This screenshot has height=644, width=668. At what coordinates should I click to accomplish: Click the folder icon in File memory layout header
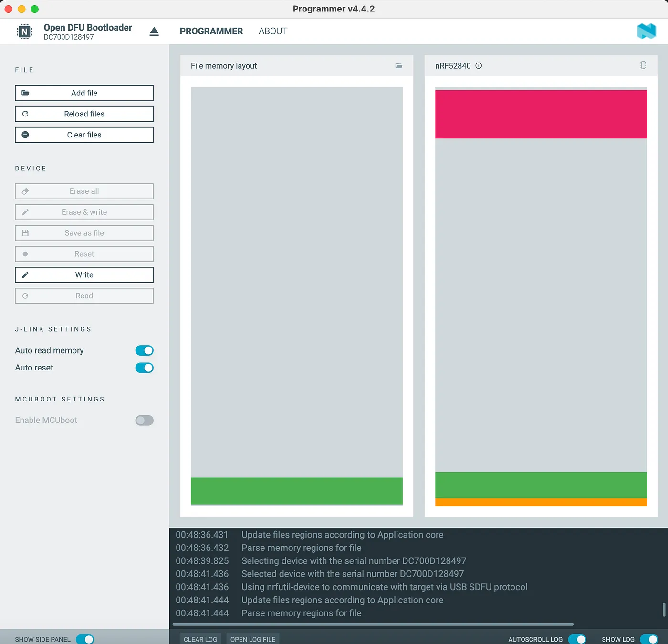click(x=399, y=66)
